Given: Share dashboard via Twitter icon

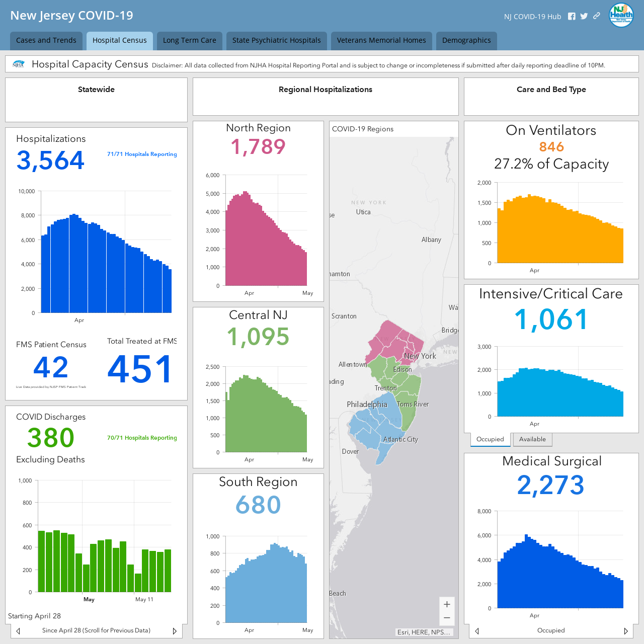Looking at the screenshot, I should [x=584, y=16].
